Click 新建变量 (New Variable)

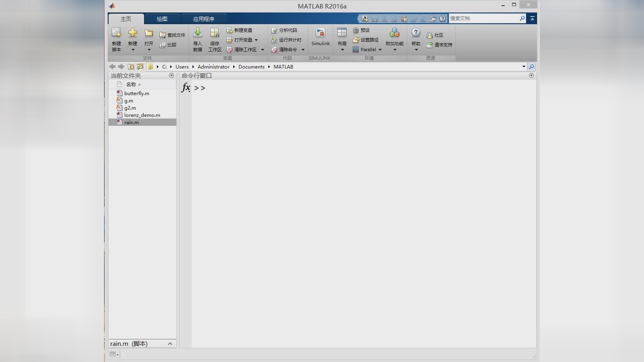pos(239,30)
